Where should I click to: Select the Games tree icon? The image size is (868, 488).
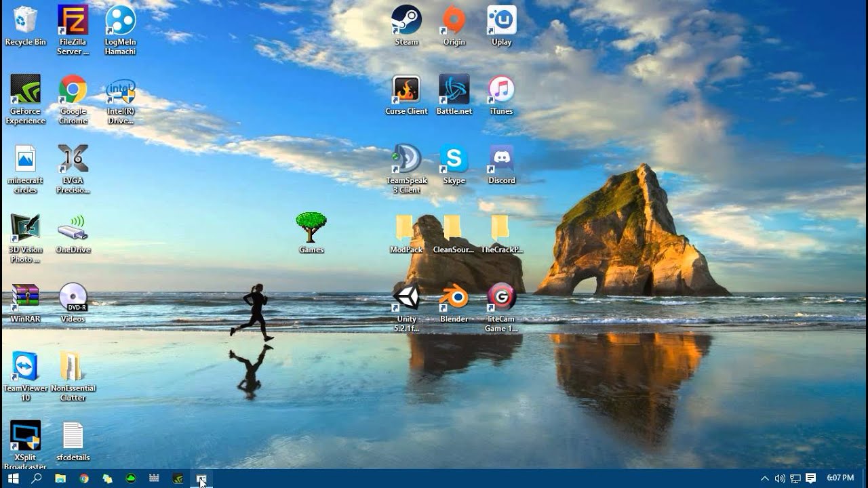click(311, 233)
